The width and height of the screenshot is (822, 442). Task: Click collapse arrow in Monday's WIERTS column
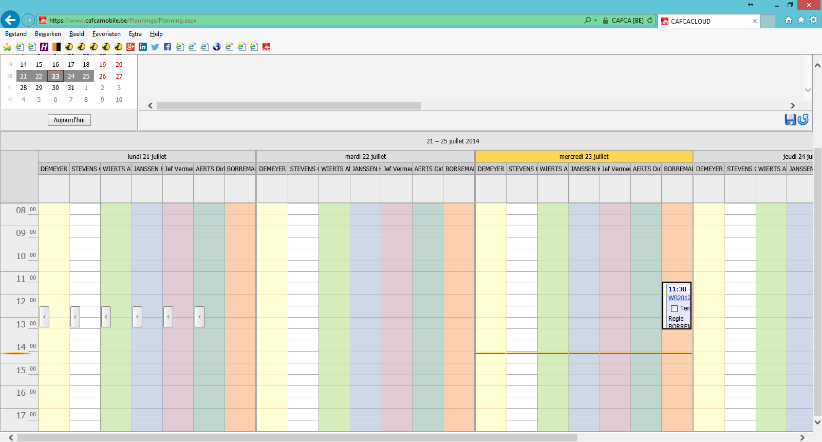(106, 317)
